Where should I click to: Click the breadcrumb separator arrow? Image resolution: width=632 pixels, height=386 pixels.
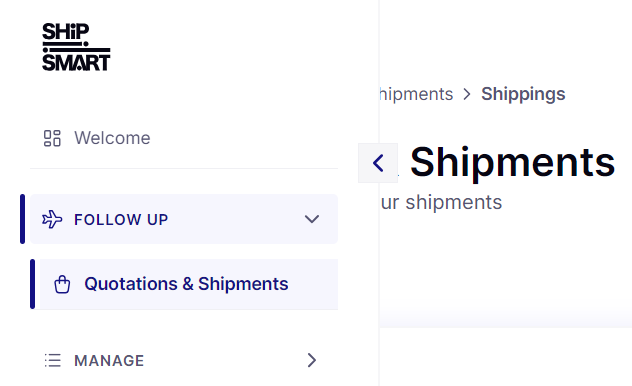point(467,94)
